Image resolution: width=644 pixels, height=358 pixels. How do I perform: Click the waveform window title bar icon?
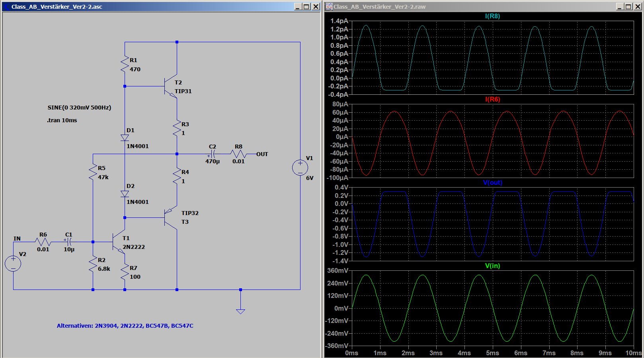tap(328, 6)
